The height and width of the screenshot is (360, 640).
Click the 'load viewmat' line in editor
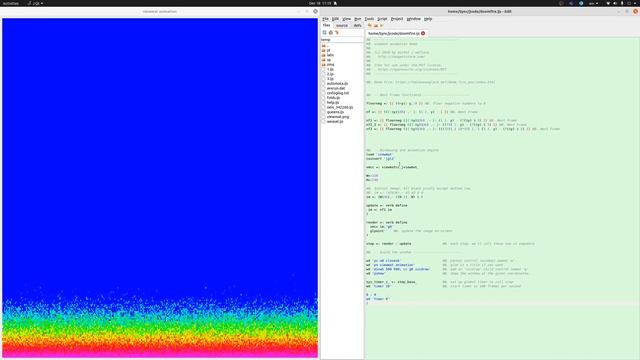pyautogui.click(x=379, y=155)
